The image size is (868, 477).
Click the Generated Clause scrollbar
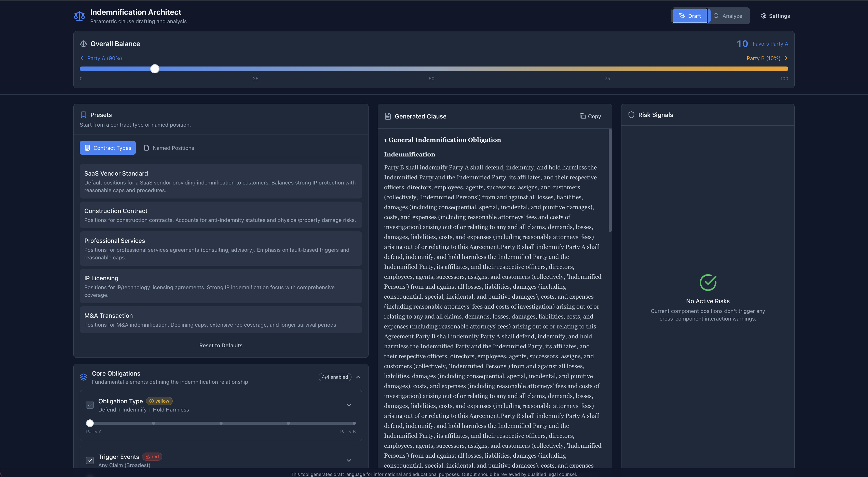point(610,180)
